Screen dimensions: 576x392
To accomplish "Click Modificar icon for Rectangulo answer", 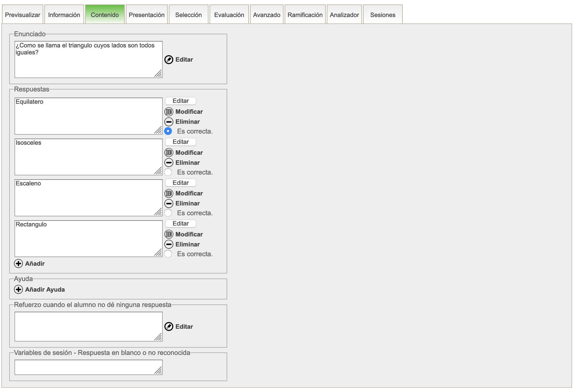I will tap(169, 234).
